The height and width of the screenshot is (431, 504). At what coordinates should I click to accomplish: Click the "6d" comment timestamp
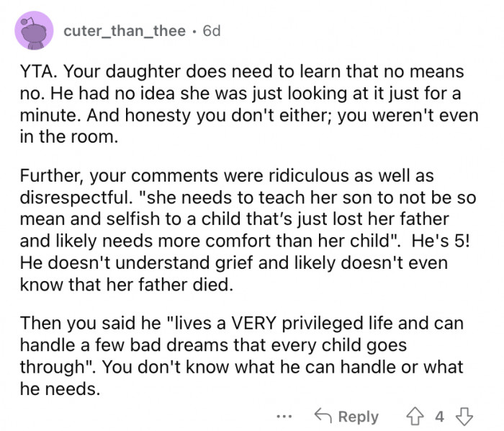point(212,32)
